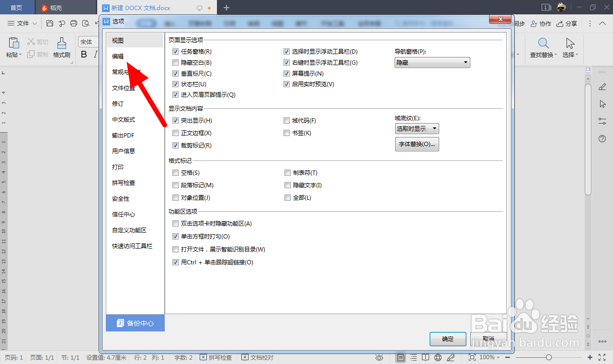Uncheck 任务窗格(R) option
Viewport: 613px width, 364px height.
click(x=176, y=51)
